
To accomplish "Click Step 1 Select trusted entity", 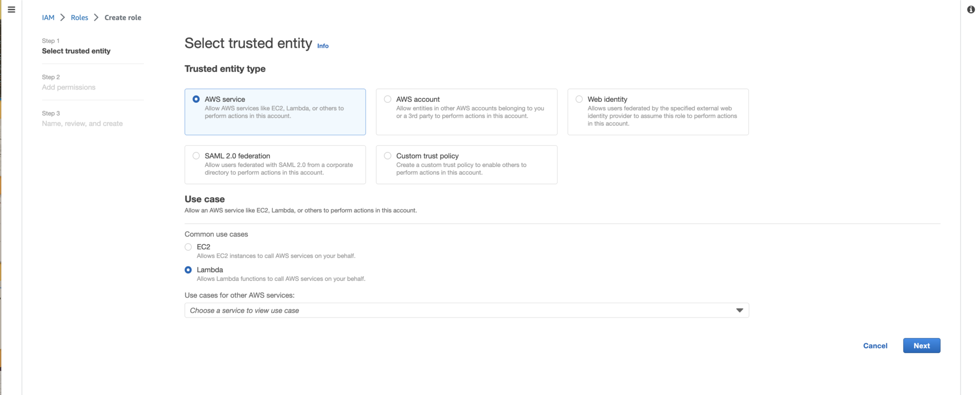I will pyautogui.click(x=76, y=51).
